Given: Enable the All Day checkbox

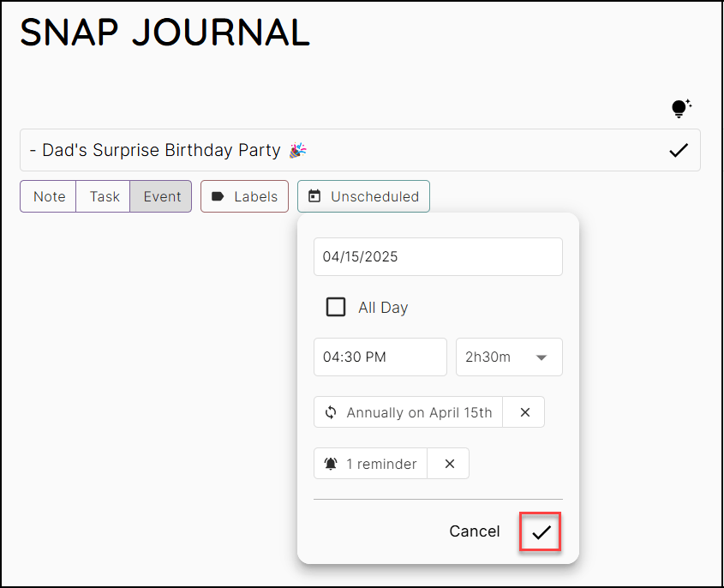Looking at the screenshot, I should [x=336, y=307].
